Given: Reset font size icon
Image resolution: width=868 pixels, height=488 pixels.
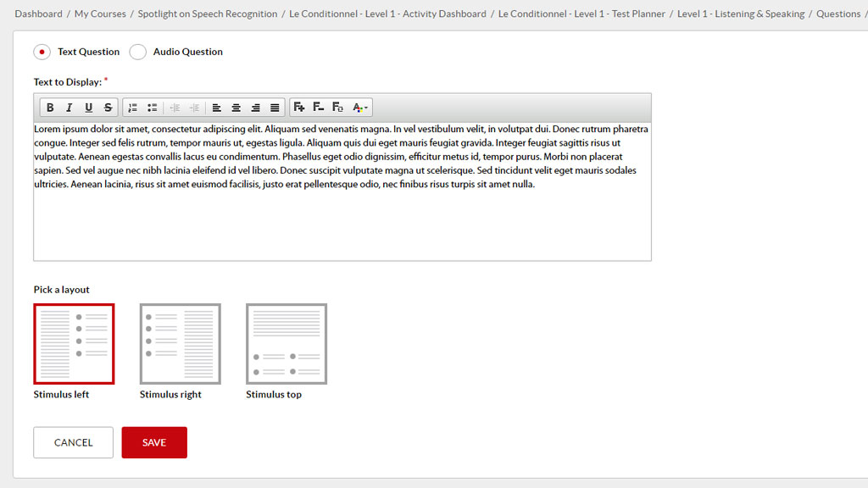Looking at the screenshot, I should (x=337, y=108).
